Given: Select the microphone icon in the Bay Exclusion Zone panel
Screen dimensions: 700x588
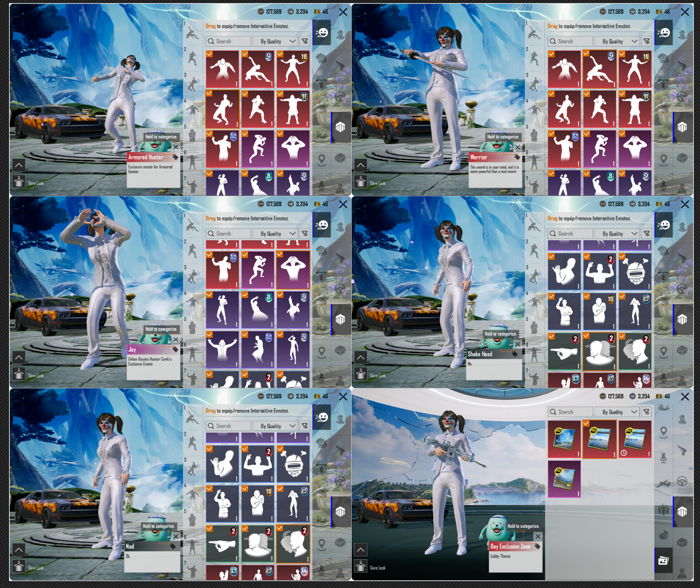Looking at the screenshot, I should pyautogui.click(x=664, y=458).
